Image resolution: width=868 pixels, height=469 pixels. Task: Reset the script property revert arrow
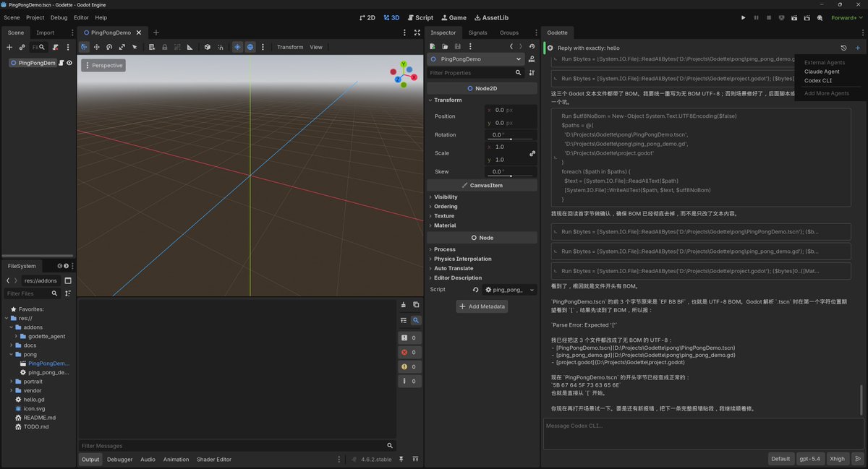click(475, 290)
